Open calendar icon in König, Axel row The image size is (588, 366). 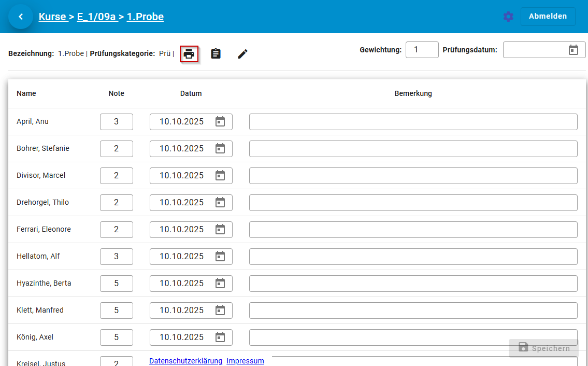220,337
